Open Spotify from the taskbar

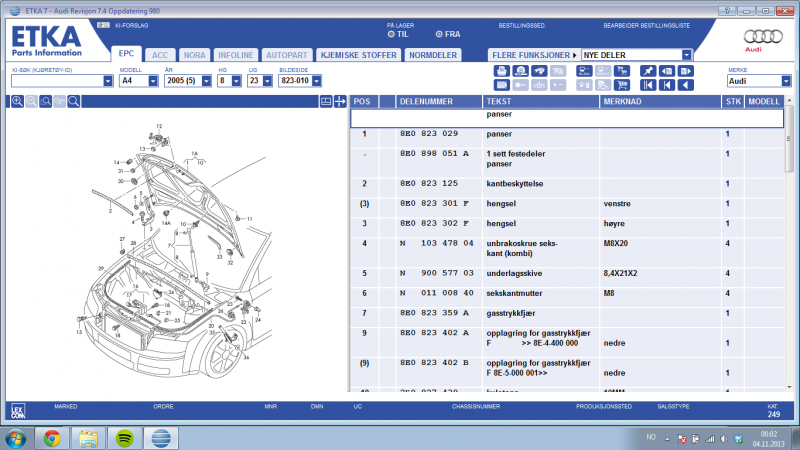point(123,437)
